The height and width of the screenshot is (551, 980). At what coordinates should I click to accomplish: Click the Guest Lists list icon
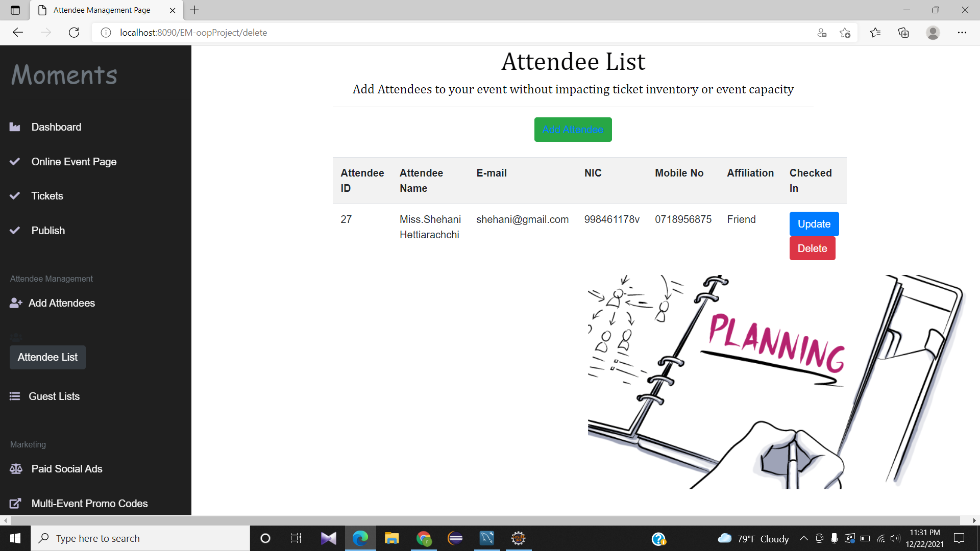[x=14, y=396]
